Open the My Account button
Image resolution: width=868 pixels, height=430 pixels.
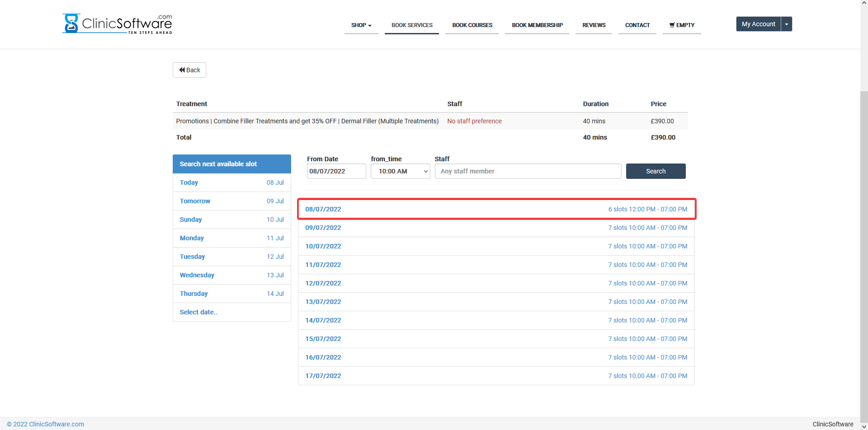[x=758, y=24]
